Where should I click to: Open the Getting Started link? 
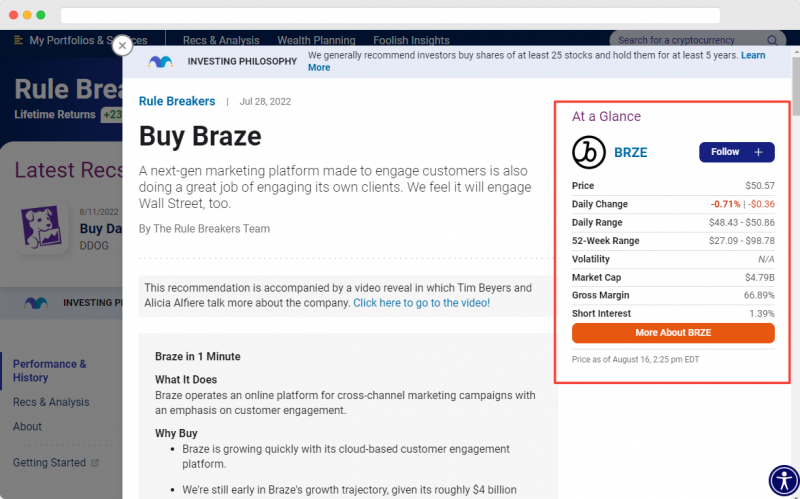(x=49, y=463)
